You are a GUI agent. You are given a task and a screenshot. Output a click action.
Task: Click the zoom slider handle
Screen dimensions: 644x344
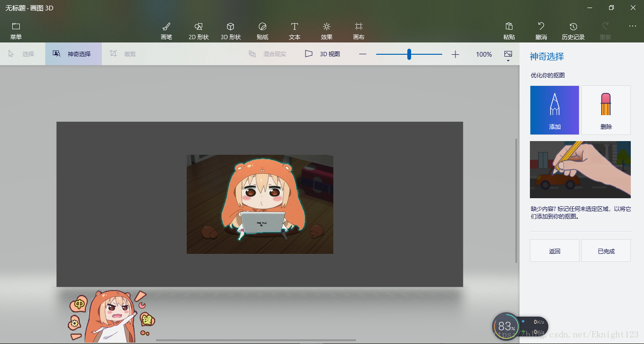409,54
